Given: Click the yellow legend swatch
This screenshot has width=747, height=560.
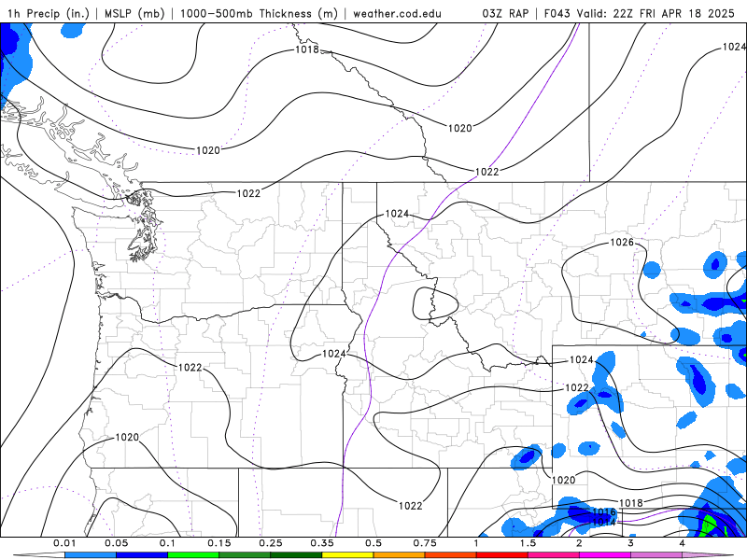Looking at the screenshot, I should tap(347, 555).
